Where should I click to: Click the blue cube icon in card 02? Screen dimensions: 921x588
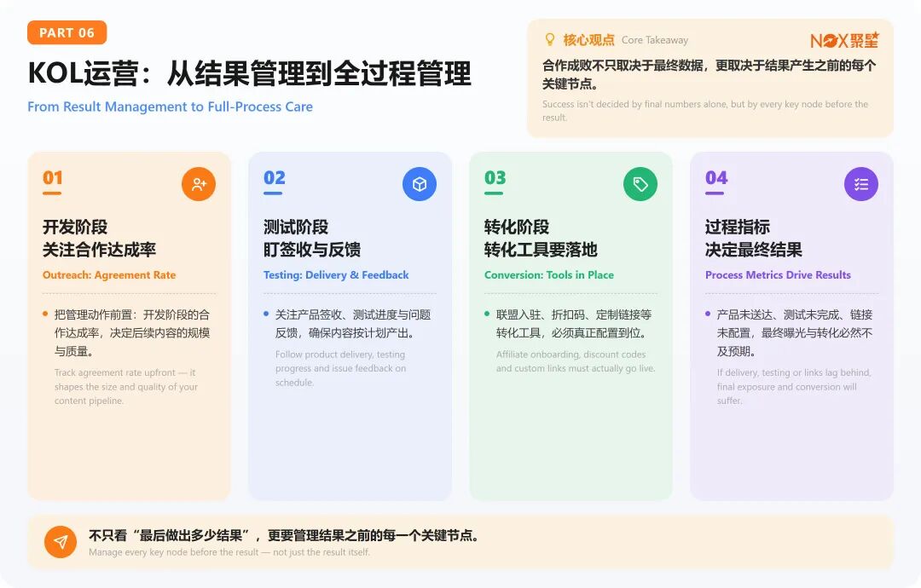click(x=420, y=184)
